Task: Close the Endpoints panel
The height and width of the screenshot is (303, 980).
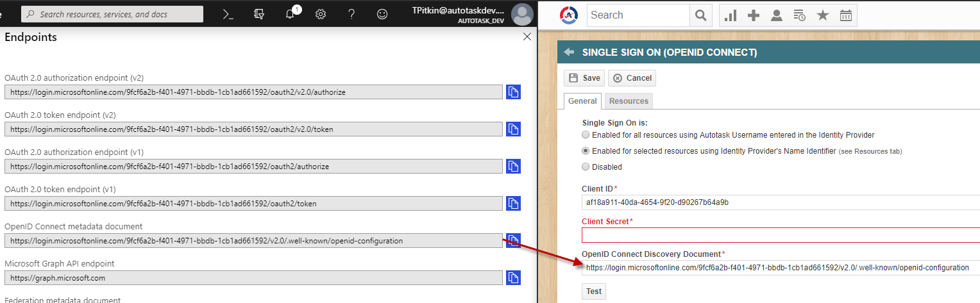Action: pyautogui.click(x=527, y=37)
